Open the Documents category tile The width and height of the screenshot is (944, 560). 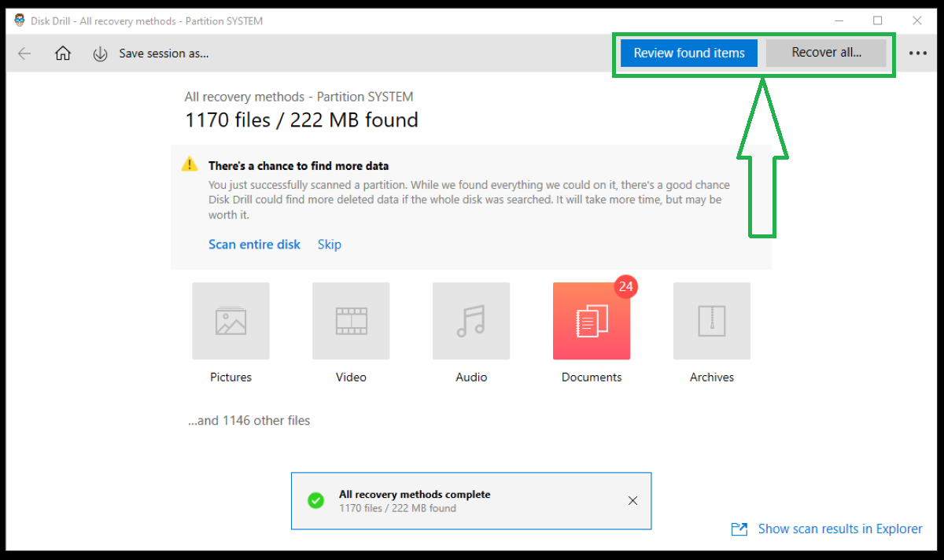(592, 321)
